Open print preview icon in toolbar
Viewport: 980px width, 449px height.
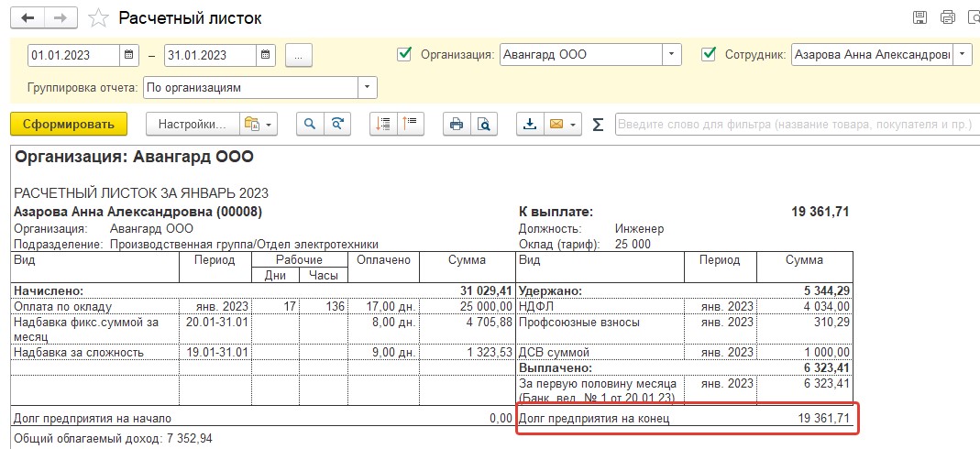(x=484, y=124)
